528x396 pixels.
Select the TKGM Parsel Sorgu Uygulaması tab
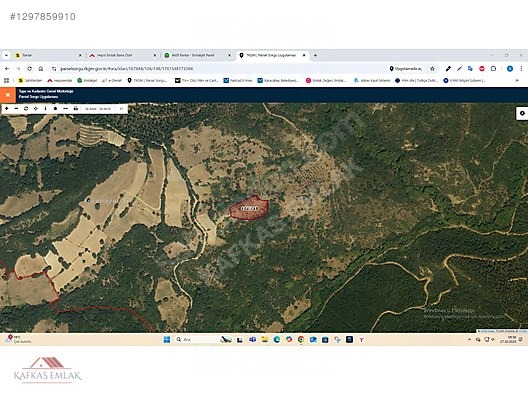coord(271,55)
